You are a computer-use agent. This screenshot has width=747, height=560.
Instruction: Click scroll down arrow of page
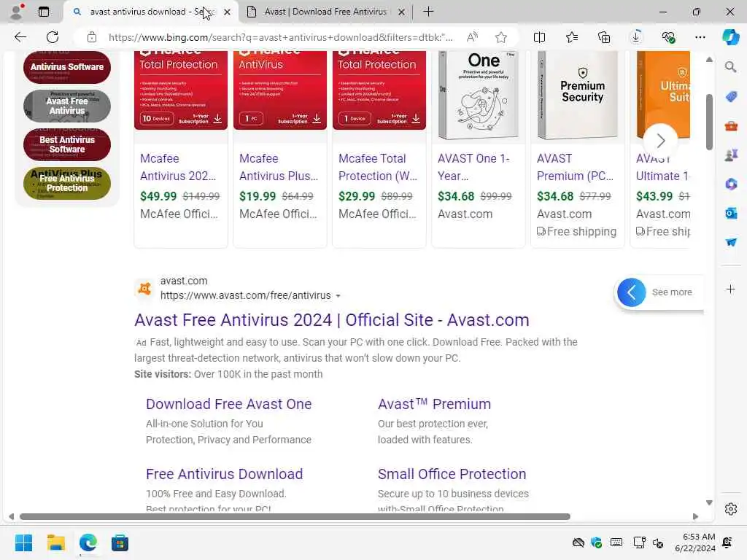pyautogui.click(x=709, y=503)
